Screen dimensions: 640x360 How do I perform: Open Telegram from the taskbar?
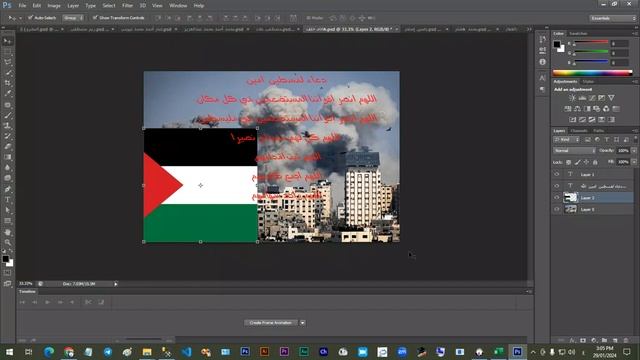tap(108, 352)
